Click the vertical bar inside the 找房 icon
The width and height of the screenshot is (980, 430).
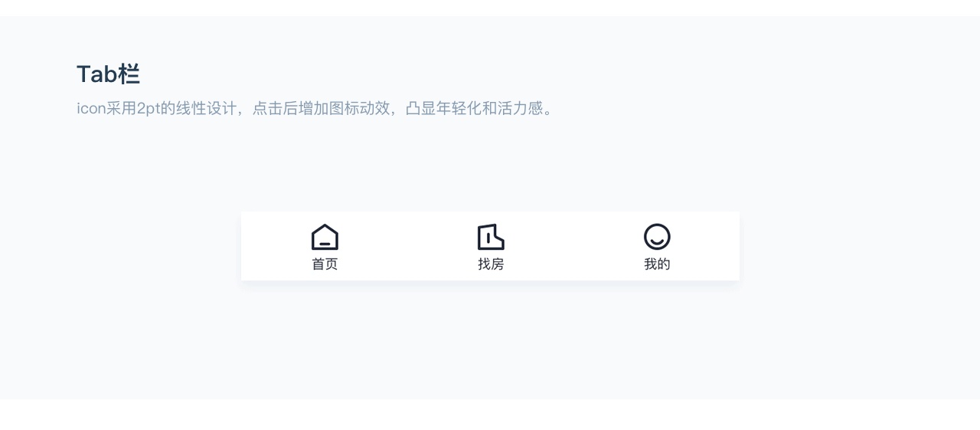(488, 237)
